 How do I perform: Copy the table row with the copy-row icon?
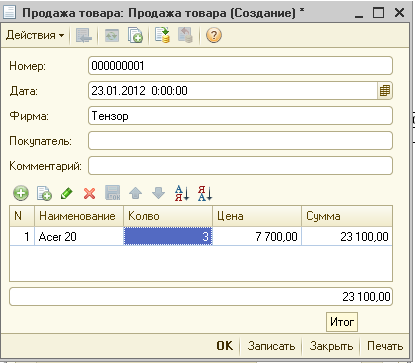pos(44,193)
